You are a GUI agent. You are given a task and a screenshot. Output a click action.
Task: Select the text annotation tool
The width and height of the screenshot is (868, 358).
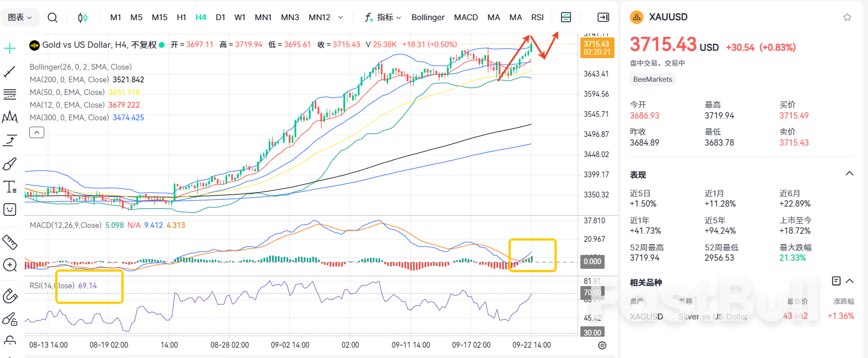[x=9, y=186]
